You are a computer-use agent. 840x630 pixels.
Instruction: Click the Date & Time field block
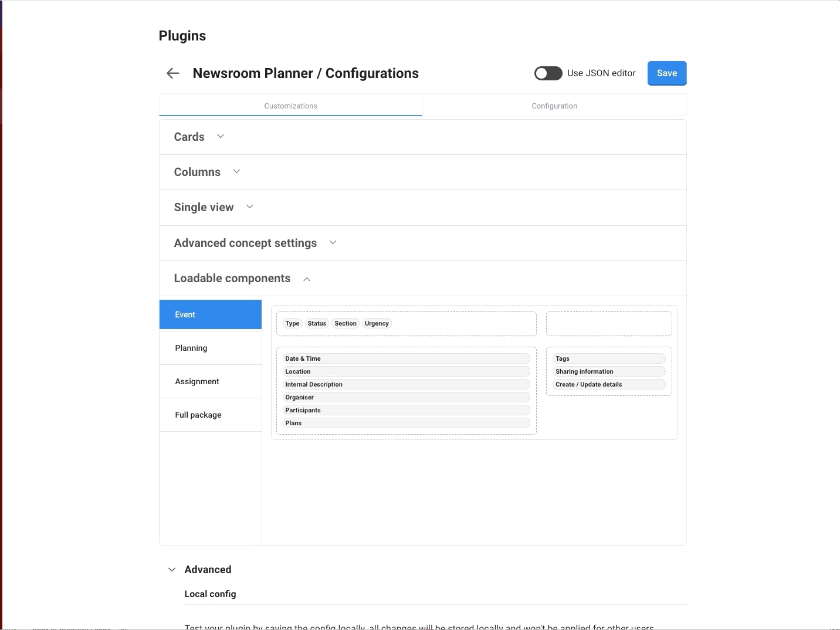406,358
